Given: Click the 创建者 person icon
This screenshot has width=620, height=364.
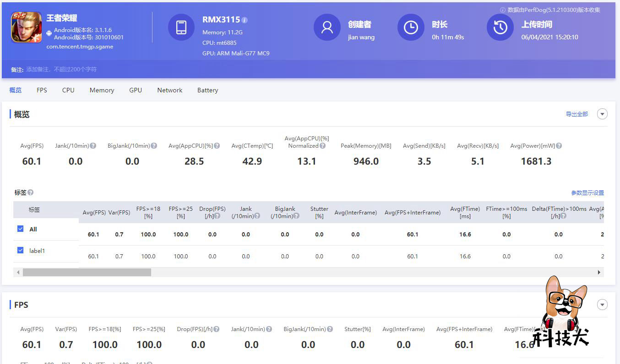Looking at the screenshot, I should 327,27.
